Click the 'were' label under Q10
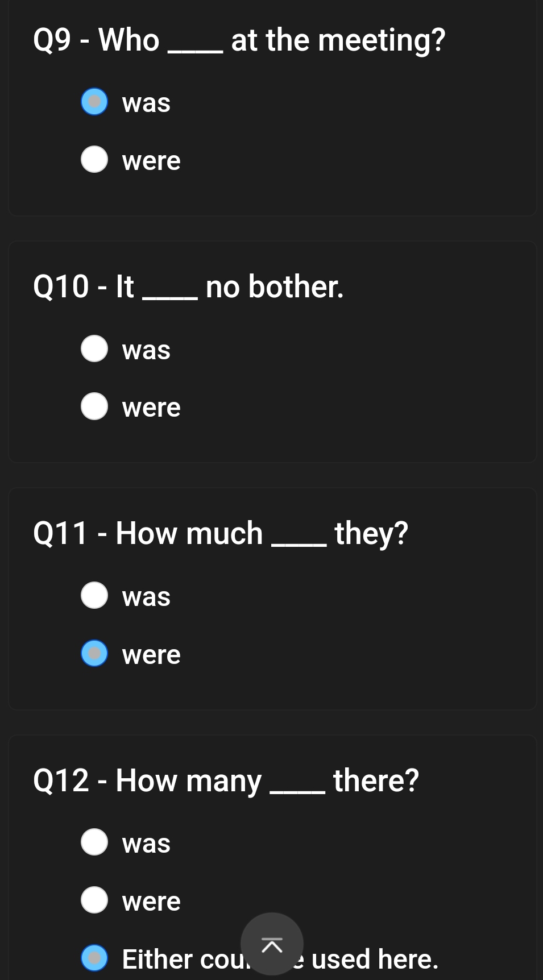Screen dimensions: 543x980 (151, 408)
